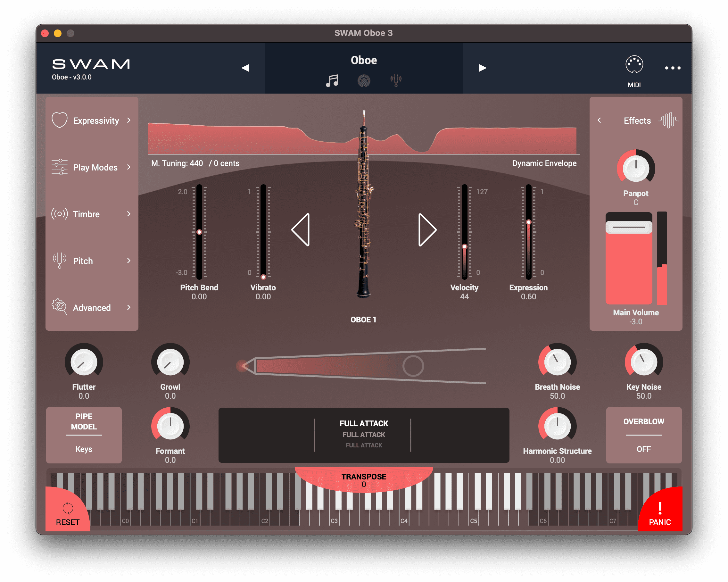Image resolution: width=728 pixels, height=582 pixels.
Task: Click the Harmonic Structure knob
Action: pos(557,426)
